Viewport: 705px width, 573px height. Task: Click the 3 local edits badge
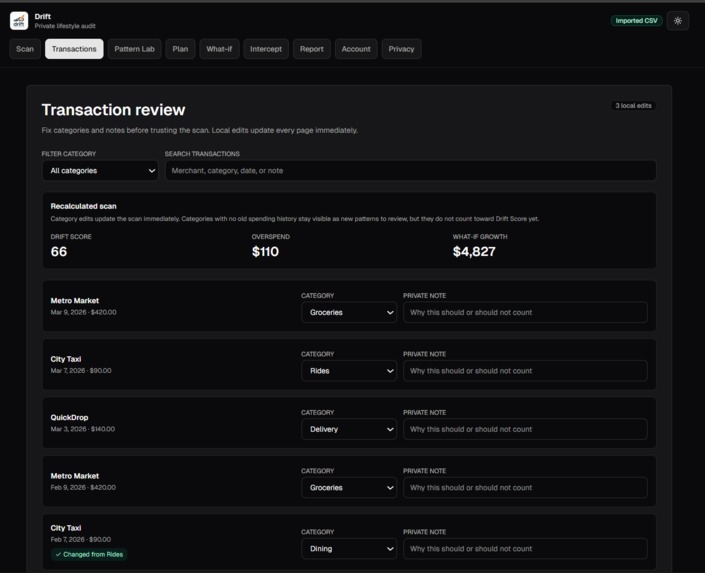(x=633, y=106)
